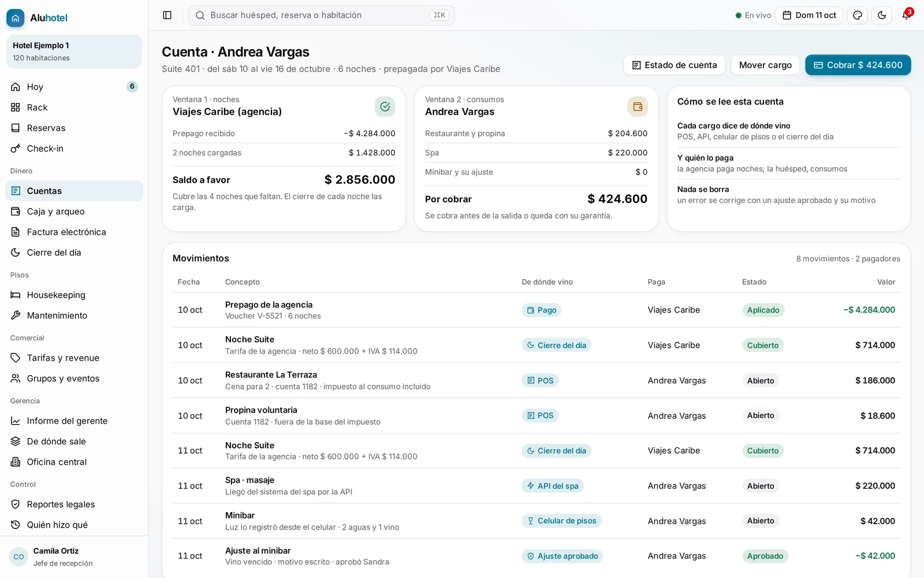Click Cierre del día tag on 11 oct Noche Suite
Screen dimensions: 924x578
(556, 451)
